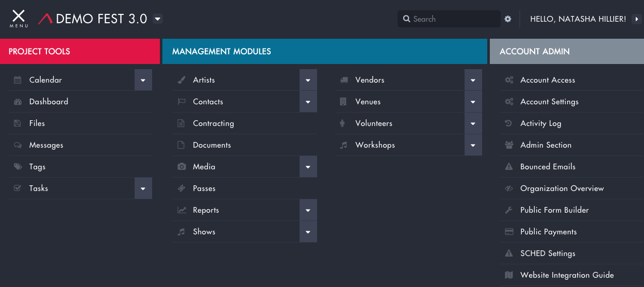
Task: Select Contracting from Management Modules
Action: [x=213, y=123]
